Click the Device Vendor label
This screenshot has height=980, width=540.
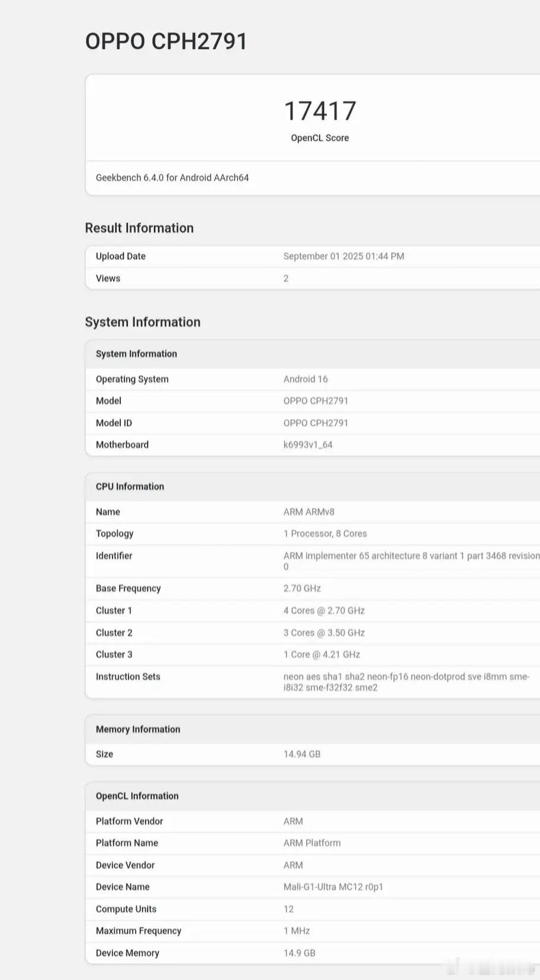click(125, 865)
